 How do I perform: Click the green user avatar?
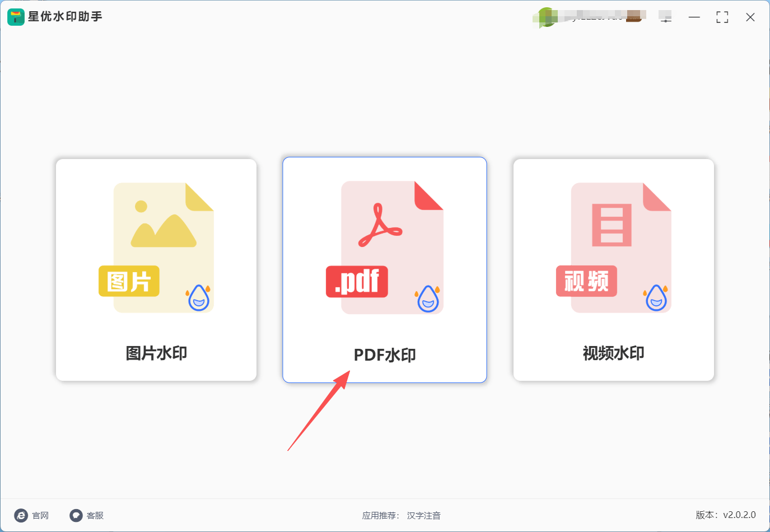tap(547, 17)
